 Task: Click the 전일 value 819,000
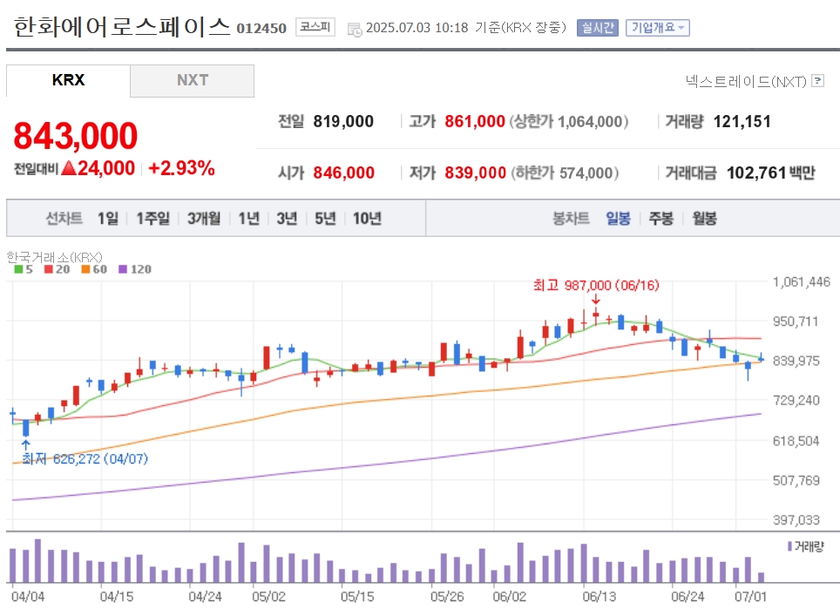click(x=343, y=122)
